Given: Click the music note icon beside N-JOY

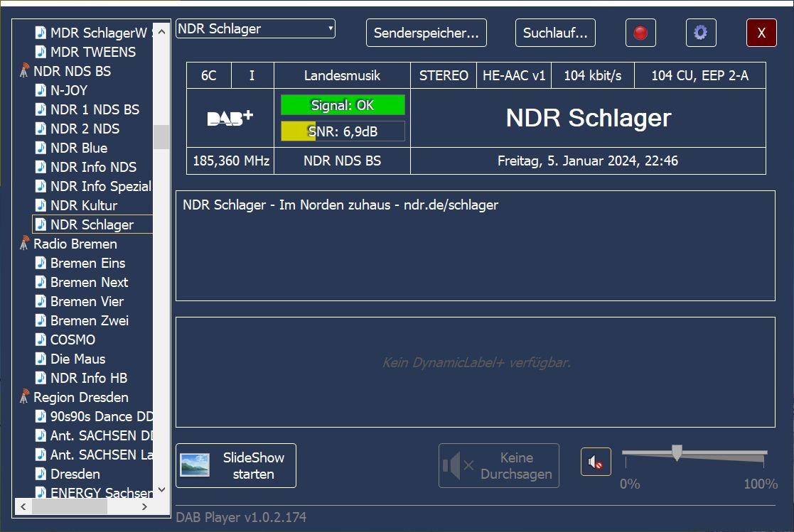Looking at the screenshot, I should (41, 90).
